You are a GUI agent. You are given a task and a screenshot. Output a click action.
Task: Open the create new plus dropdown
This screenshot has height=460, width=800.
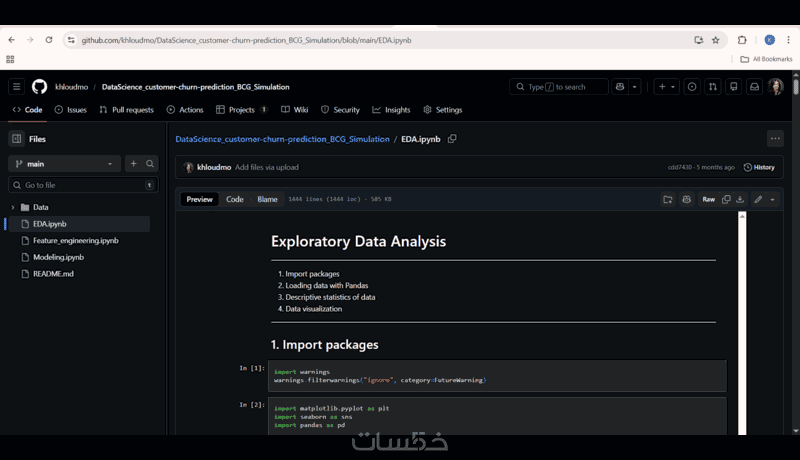665,87
